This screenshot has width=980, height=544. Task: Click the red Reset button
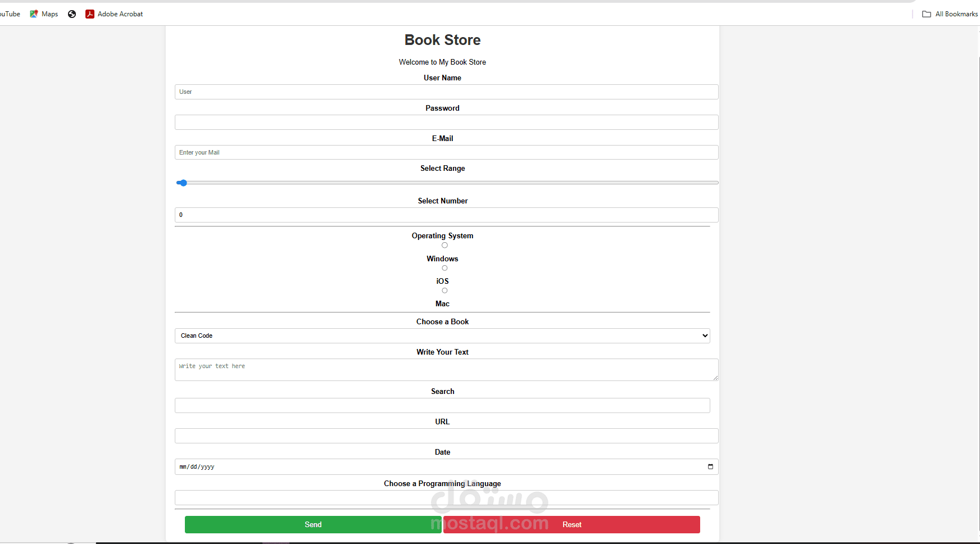571,524
